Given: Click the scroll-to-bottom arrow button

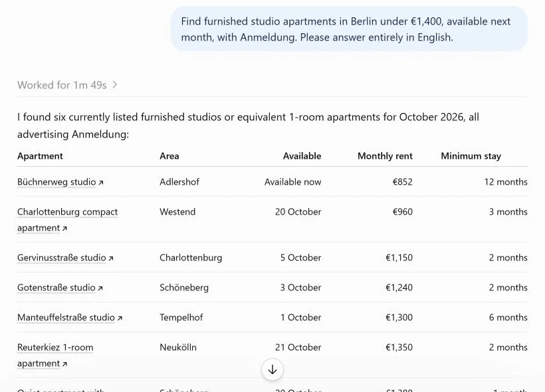Looking at the screenshot, I should pyautogui.click(x=272, y=369).
